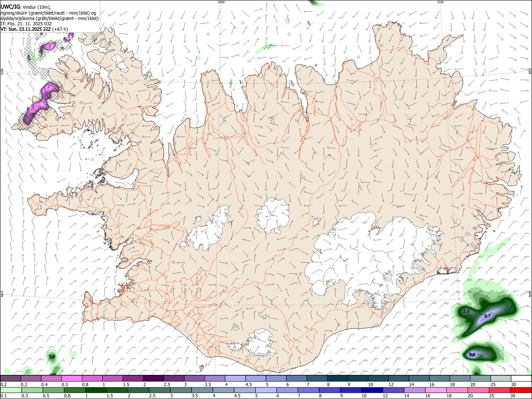Select upper snow scale bright pink 0.5 swatch

[x=71, y=378]
